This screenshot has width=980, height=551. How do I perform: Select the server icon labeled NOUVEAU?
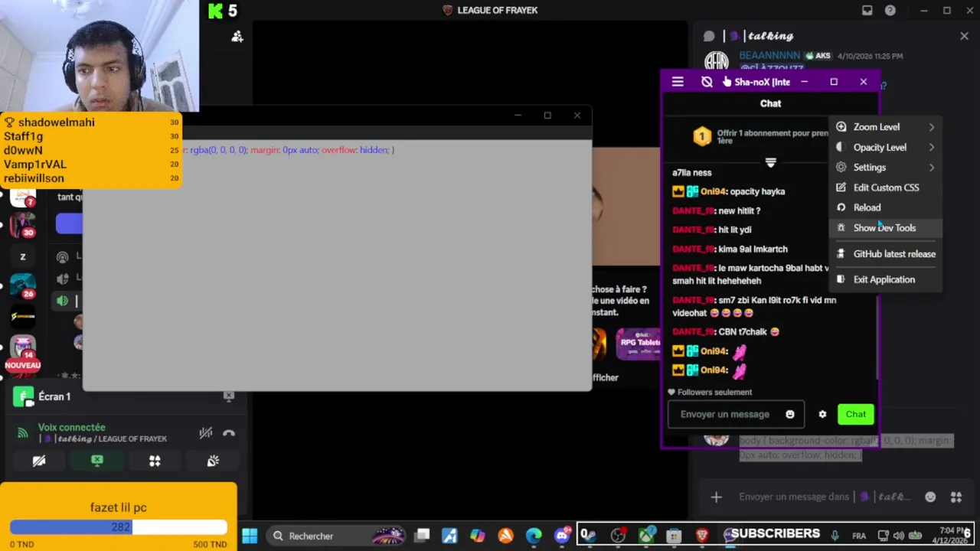tap(22, 349)
